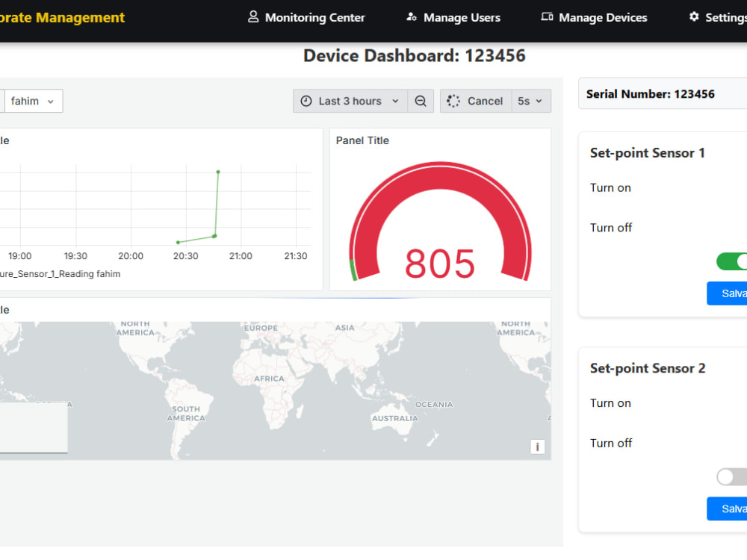Open the Monitoring Center menu item
This screenshot has width=747, height=560.
[x=306, y=18]
